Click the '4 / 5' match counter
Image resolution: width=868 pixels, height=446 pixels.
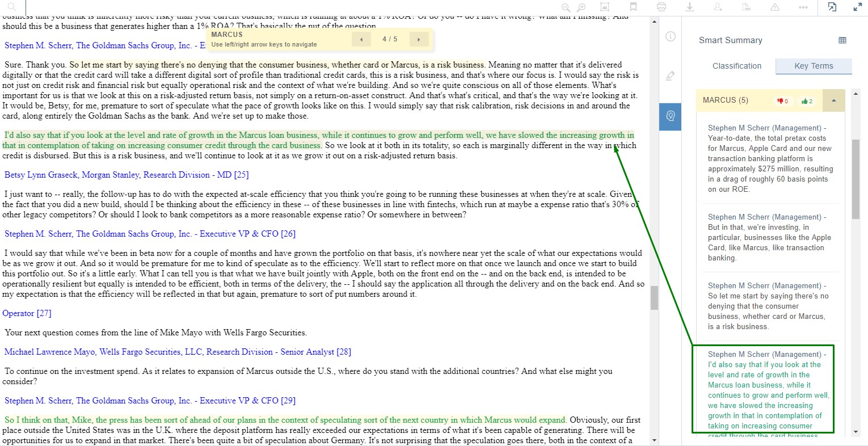pos(390,39)
